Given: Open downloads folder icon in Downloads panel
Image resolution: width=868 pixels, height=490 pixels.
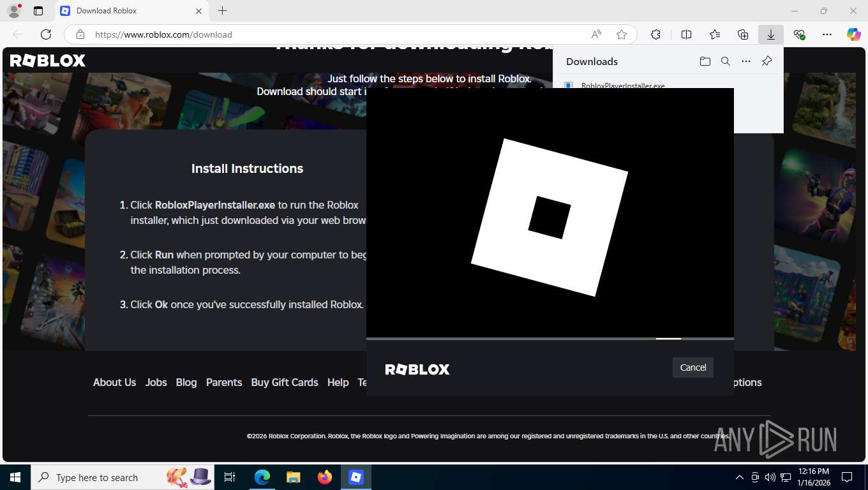Looking at the screenshot, I should (705, 61).
